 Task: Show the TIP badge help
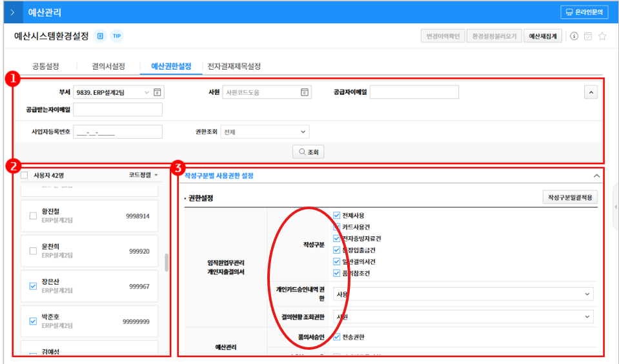[116, 36]
